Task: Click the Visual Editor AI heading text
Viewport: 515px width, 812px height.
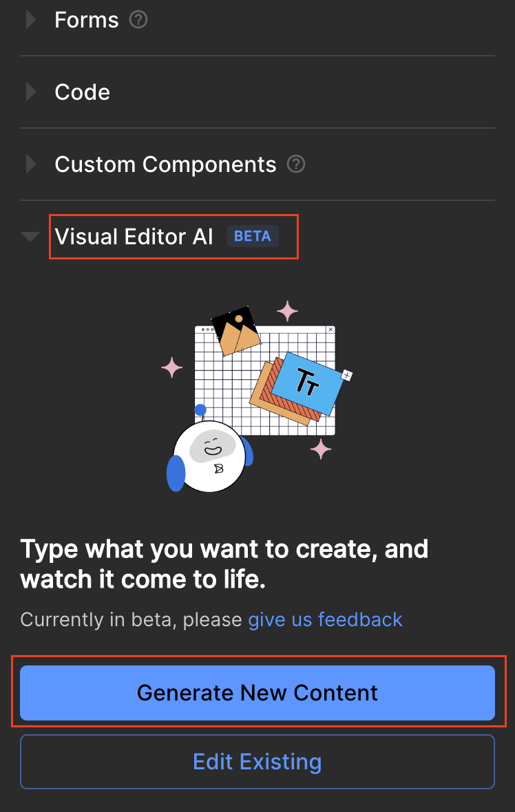Action: click(135, 236)
